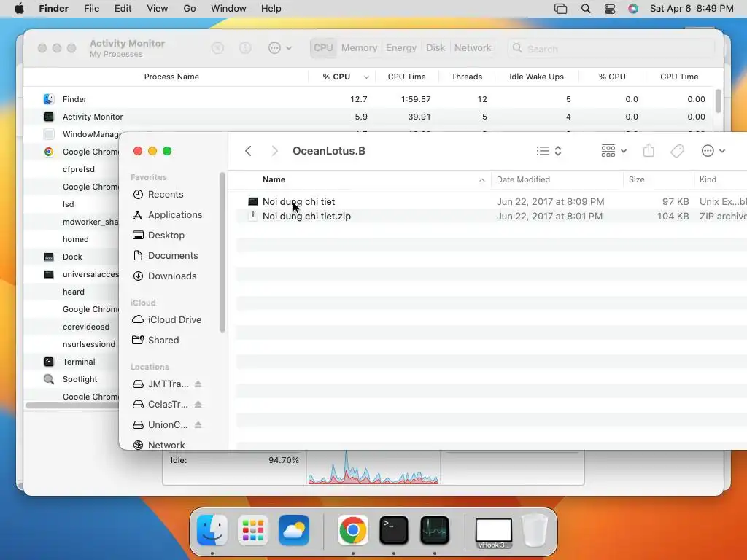747x560 pixels.
Task: Change Finder view mode (list view selector)
Action: pos(549,151)
